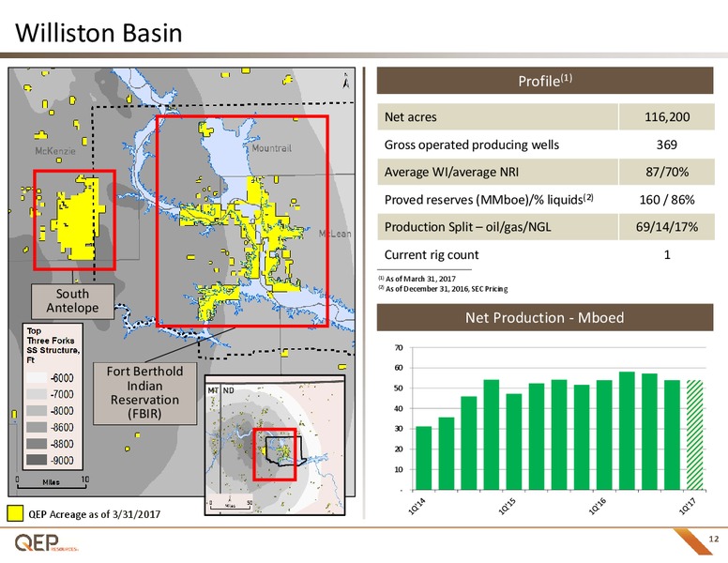Click the ND state label in inset map
This screenshot has width=728, height=563.
[228, 390]
